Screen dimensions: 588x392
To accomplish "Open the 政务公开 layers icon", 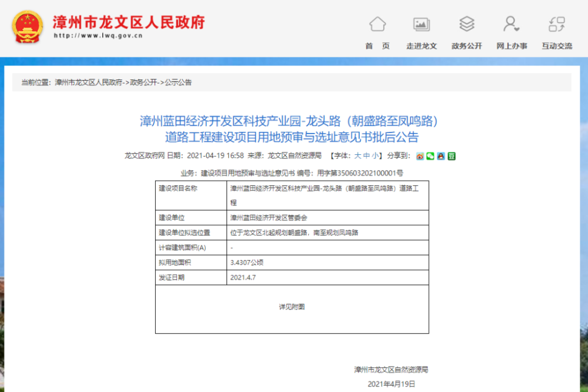I will pos(467,24).
